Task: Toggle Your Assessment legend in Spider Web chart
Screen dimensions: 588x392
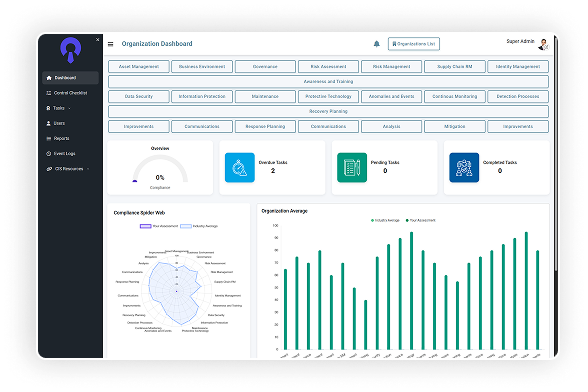Action: click(159, 226)
